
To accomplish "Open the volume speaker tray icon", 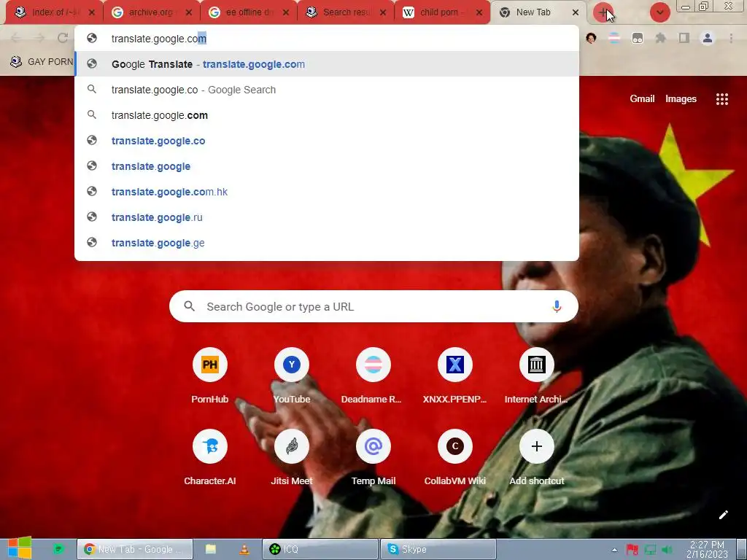I will coord(667,550).
